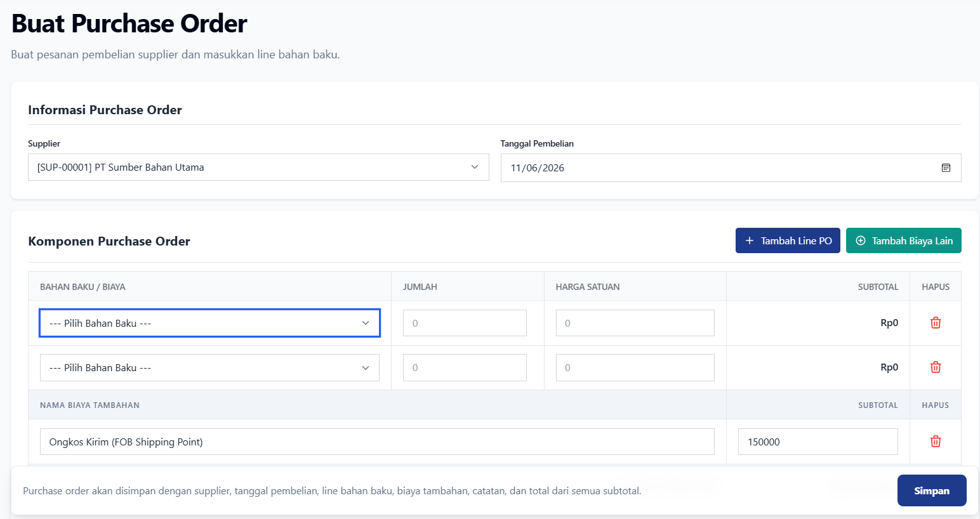This screenshot has width=980, height=519.
Task: Click the first row Rp0 subtotal
Action: coord(889,323)
